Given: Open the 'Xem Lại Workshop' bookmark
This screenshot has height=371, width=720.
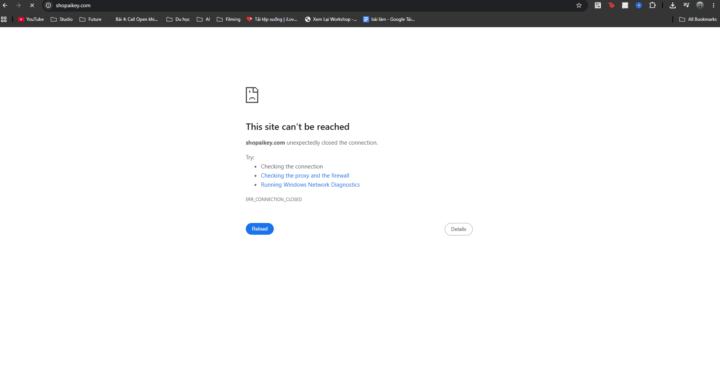Looking at the screenshot, I should (331, 19).
